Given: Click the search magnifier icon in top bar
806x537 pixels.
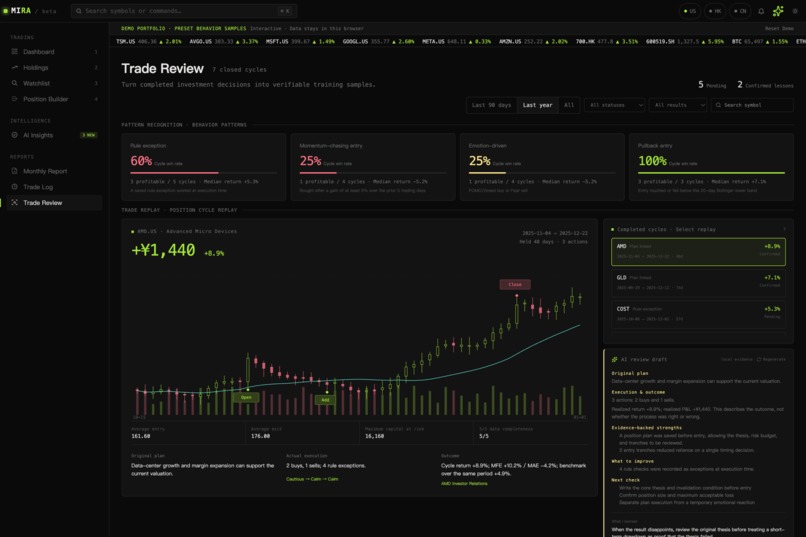Looking at the screenshot, I should click(79, 11).
